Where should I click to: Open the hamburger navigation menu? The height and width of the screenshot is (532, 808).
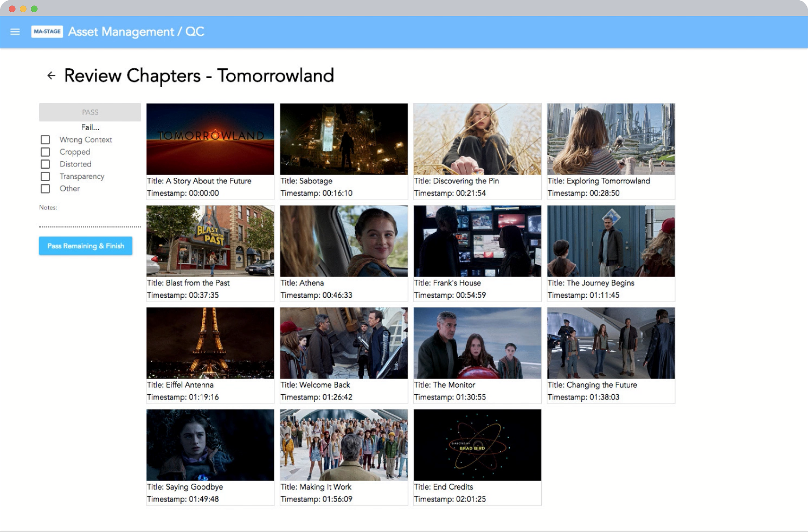[15, 32]
